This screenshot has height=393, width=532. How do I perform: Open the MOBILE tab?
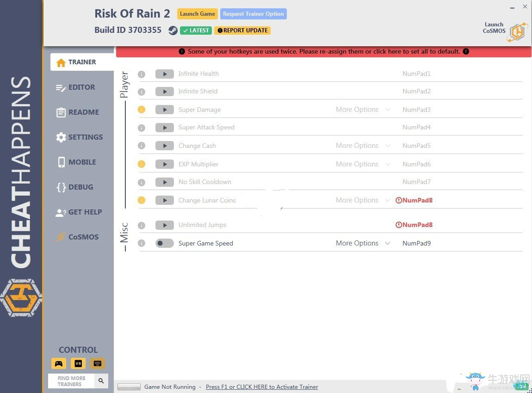77,162
